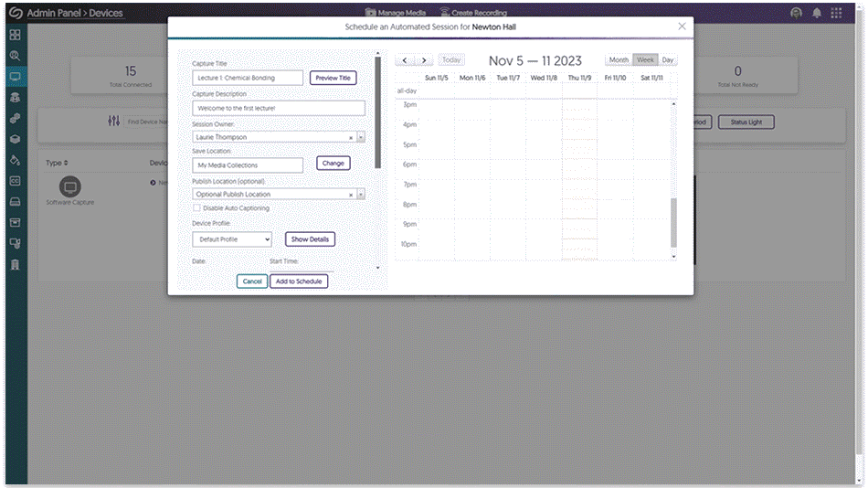Click the Change save location button
Image resolution: width=868 pixels, height=488 pixels.
[333, 164]
